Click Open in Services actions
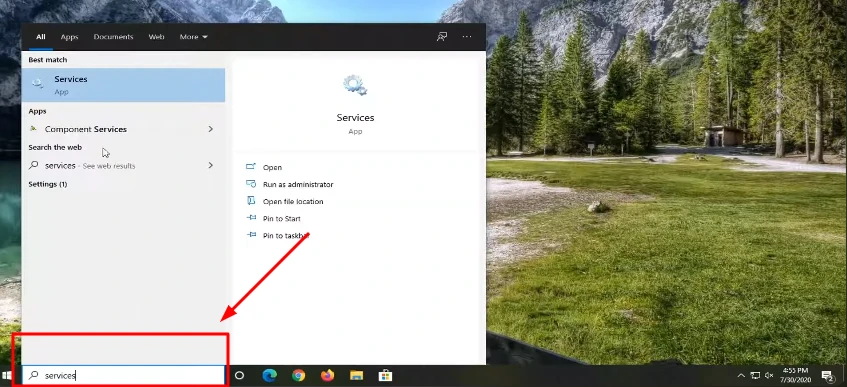This screenshot has width=847, height=387. point(272,168)
